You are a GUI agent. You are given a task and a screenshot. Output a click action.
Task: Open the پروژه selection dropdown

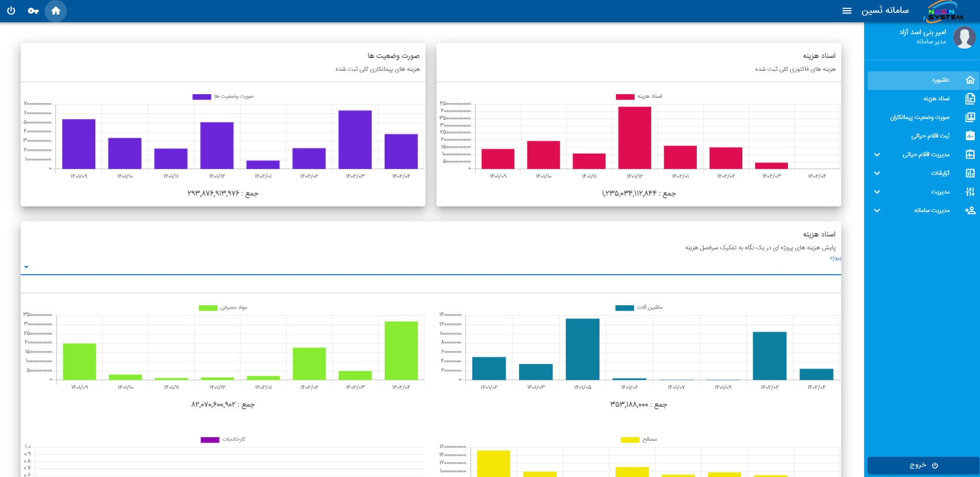pos(431,267)
